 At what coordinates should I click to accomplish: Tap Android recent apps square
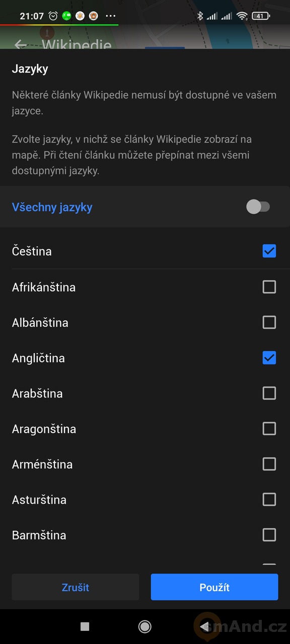(85, 626)
